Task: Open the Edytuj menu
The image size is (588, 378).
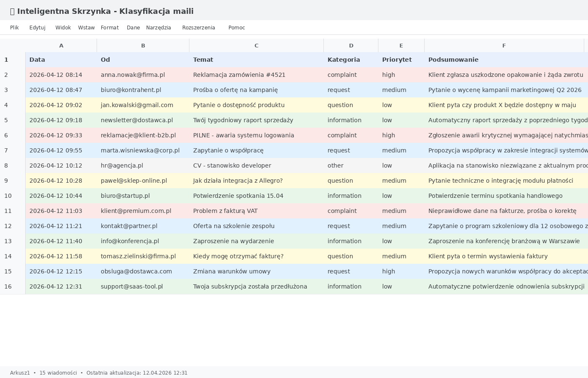Action: [x=37, y=27]
